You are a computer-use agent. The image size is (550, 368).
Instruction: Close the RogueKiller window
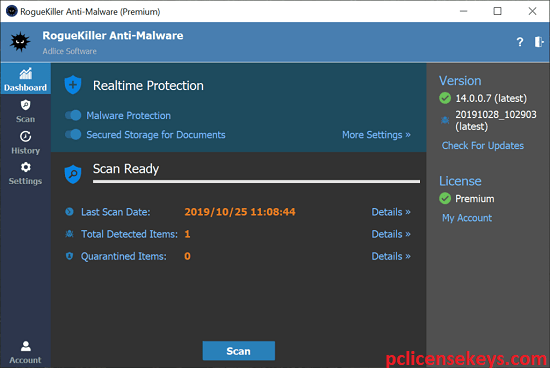532,11
